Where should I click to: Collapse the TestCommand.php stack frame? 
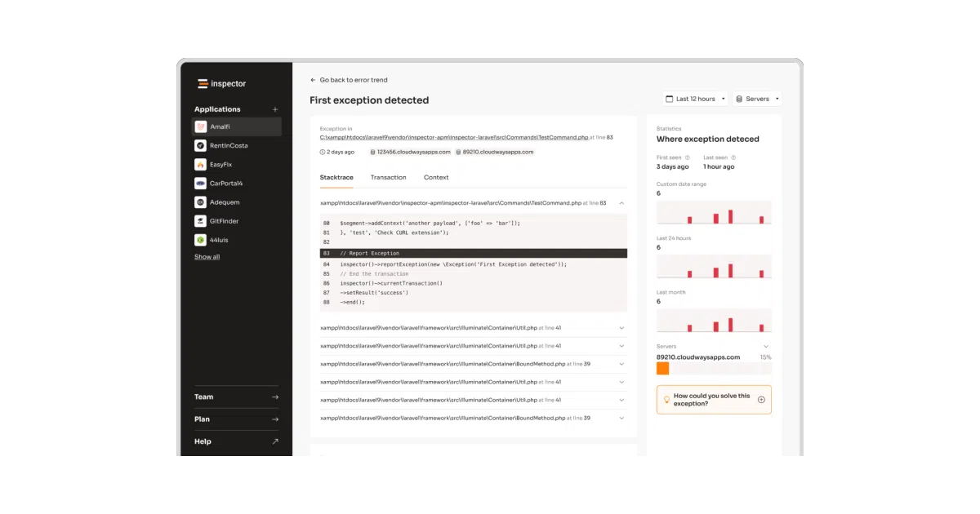pyautogui.click(x=621, y=202)
